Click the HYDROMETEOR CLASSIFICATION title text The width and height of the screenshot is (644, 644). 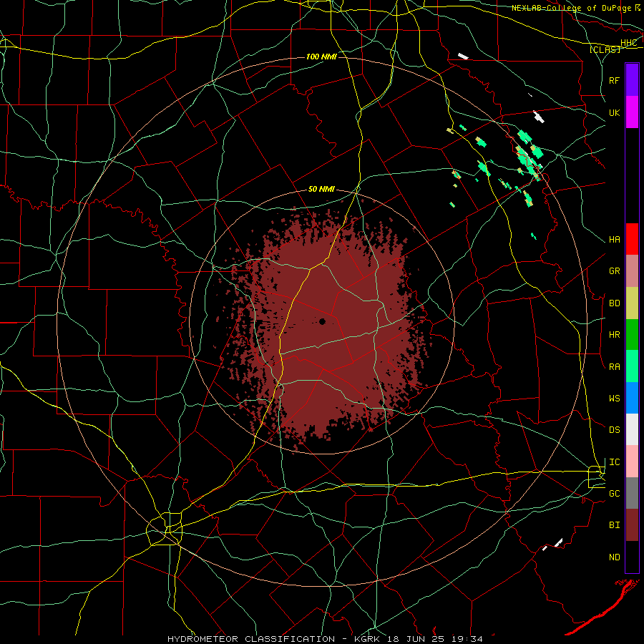pyautogui.click(x=251, y=639)
